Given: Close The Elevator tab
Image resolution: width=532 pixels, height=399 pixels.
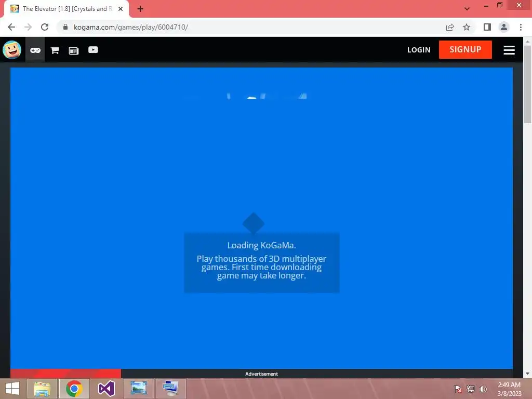Looking at the screenshot, I should point(121,9).
